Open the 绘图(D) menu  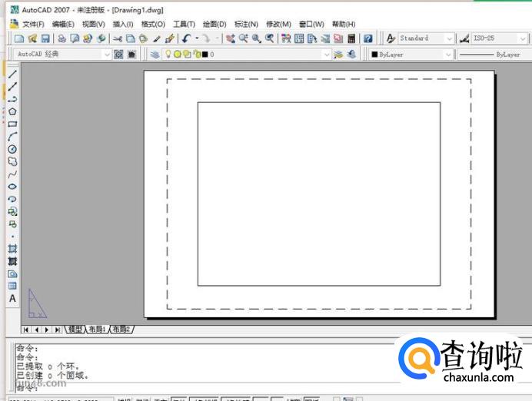point(214,24)
